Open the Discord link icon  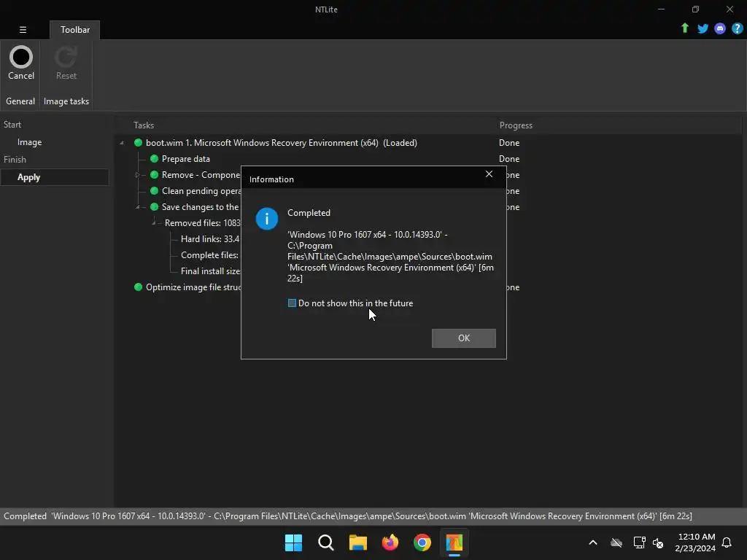tap(720, 28)
